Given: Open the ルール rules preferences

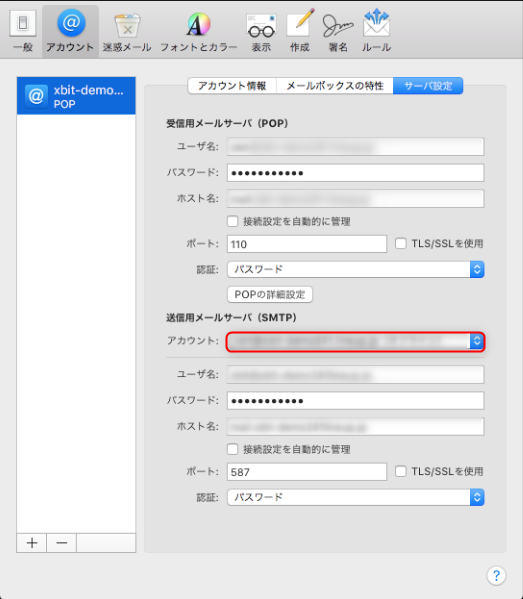Looking at the screenshot, I should coord(377,31).
